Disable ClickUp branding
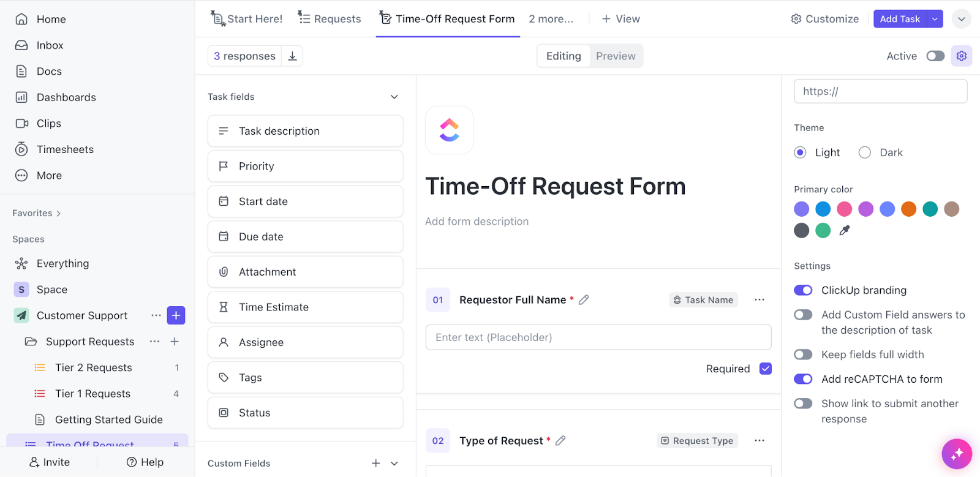The width and height of the screenshot is (980, 477). pyautogui.click(x=802, y=290)
